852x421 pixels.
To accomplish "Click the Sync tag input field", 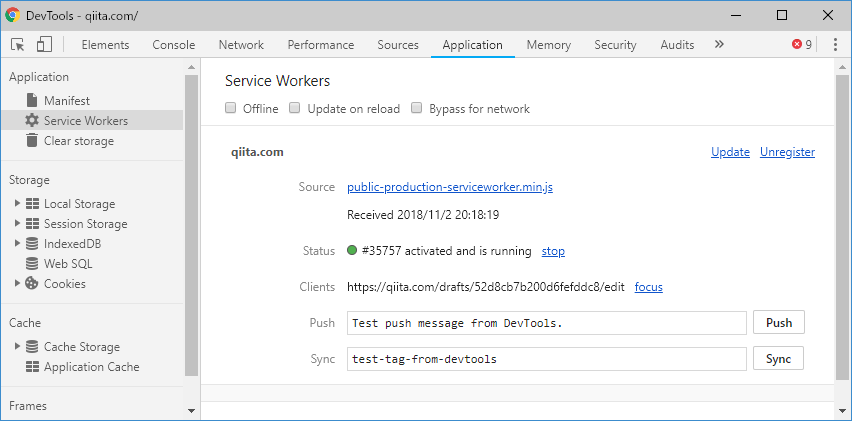I will click(547, 359).
